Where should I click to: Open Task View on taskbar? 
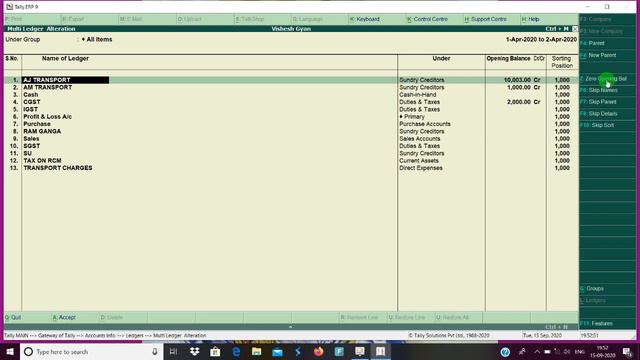[x=173, y=351]
